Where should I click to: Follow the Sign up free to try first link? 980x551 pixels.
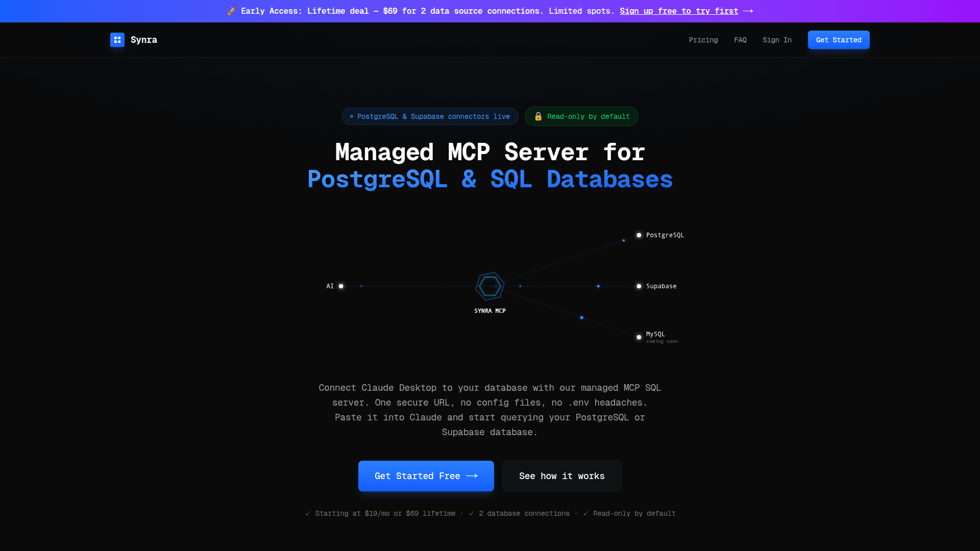[678, 11]
